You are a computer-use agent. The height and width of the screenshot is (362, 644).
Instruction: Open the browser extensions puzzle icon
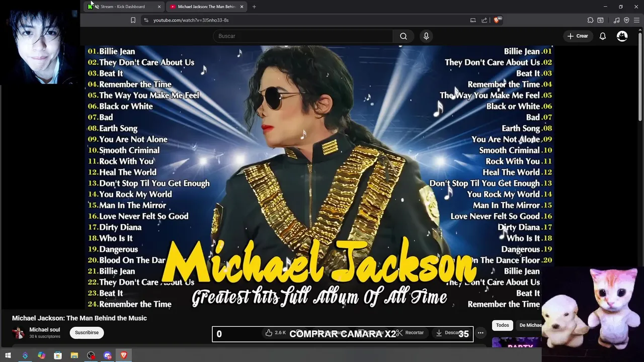point(590,20)
